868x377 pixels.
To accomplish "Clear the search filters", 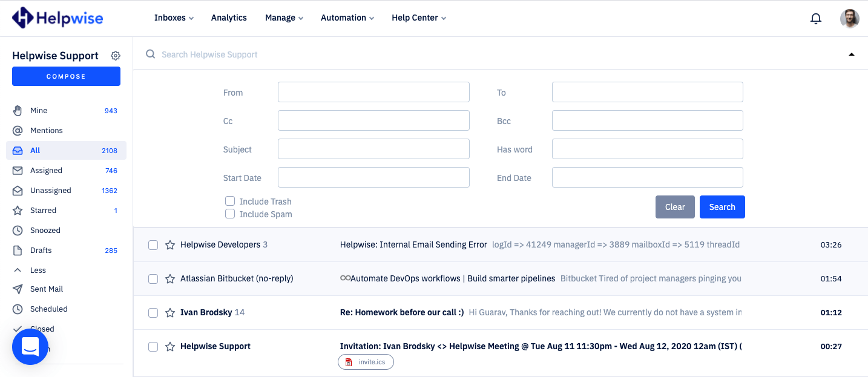I will (x=675, y=207).
